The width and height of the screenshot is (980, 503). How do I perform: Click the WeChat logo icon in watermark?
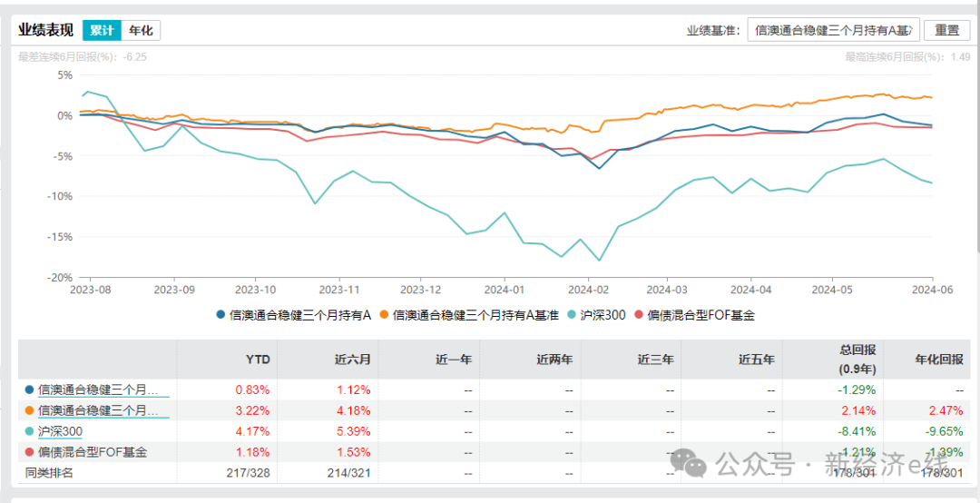tap(694, 464)
